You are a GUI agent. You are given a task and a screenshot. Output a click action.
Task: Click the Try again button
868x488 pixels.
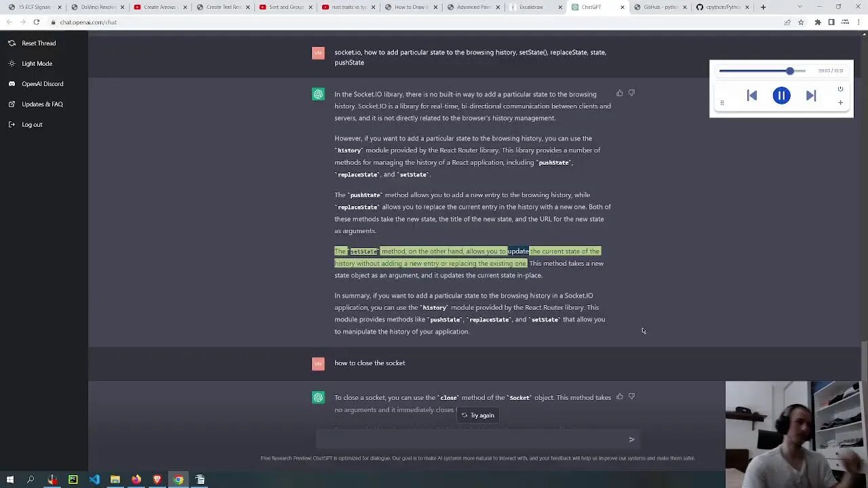tap(477, 415)
